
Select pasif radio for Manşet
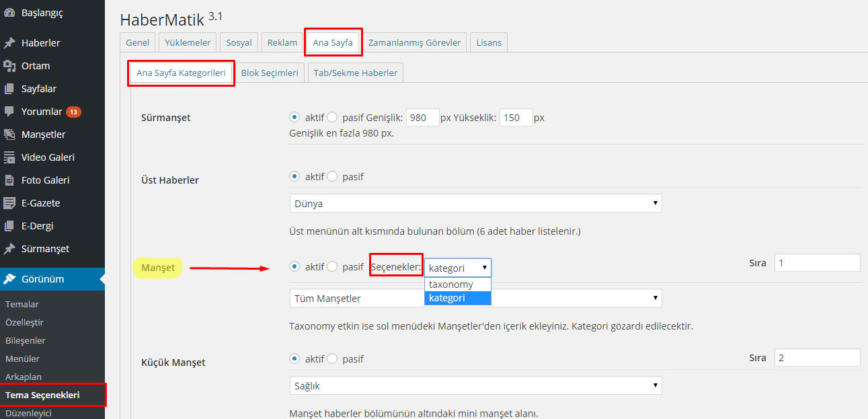[332, 266]
